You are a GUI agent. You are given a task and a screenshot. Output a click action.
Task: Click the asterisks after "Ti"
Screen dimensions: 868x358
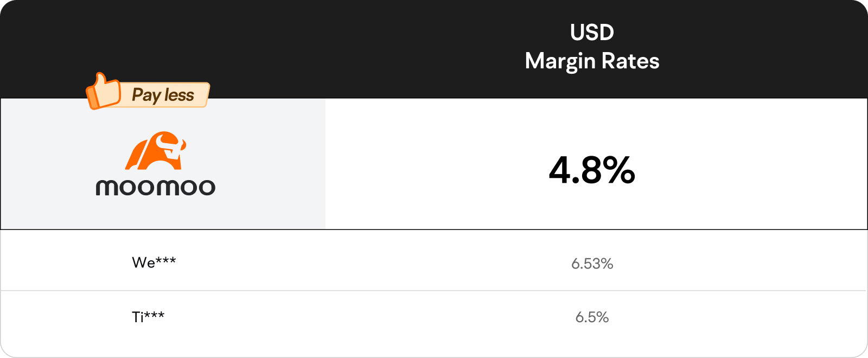(x=155, y=315)
